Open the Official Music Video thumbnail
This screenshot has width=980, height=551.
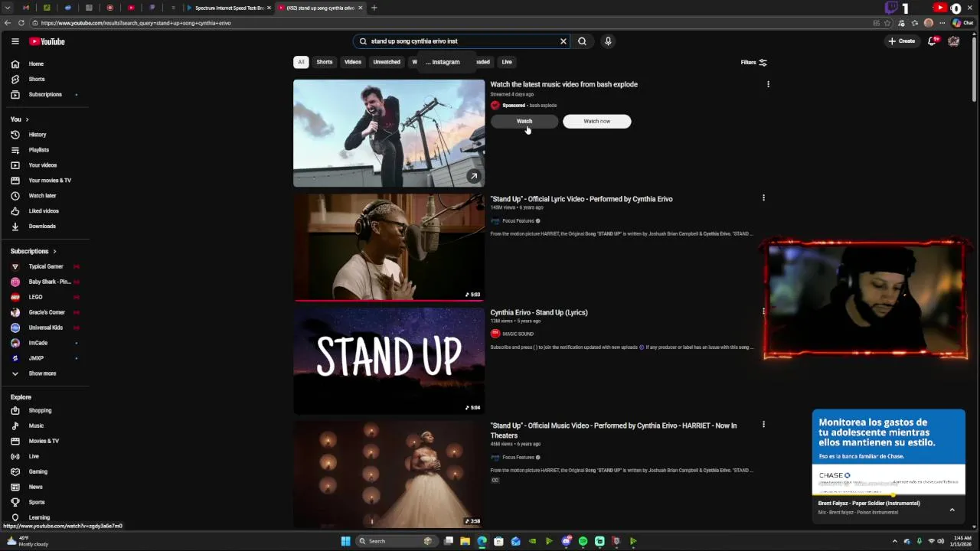coord(389,474)
